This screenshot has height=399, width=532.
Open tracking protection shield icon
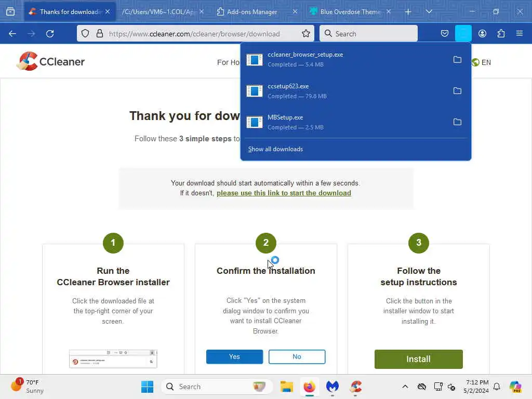tap(85, 33)
